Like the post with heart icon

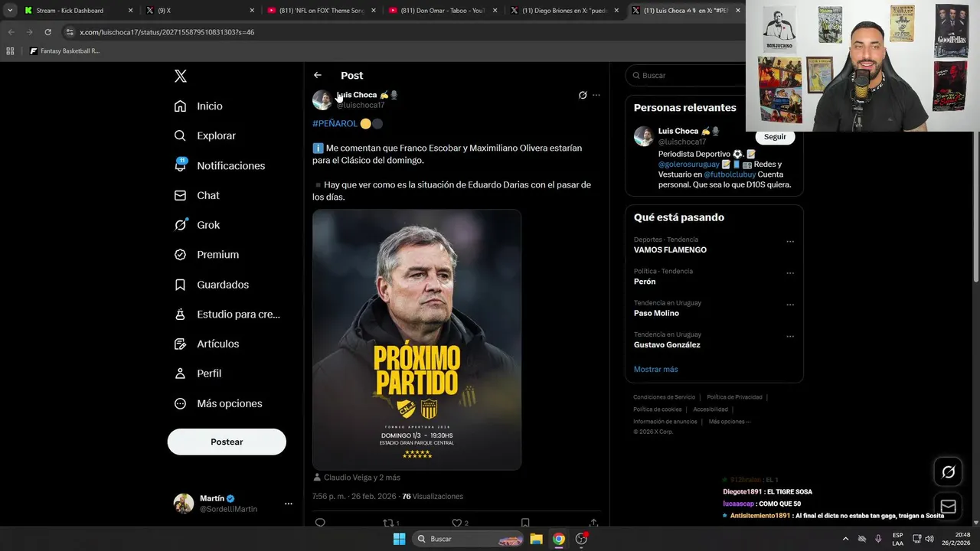pyautogui.click(x=457, y=523)
